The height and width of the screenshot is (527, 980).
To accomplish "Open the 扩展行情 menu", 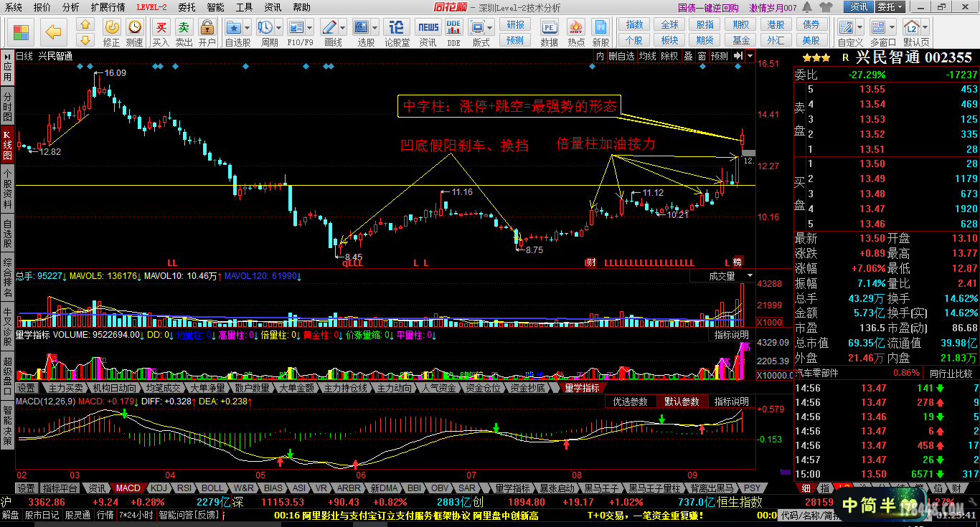I will [108, 7].
